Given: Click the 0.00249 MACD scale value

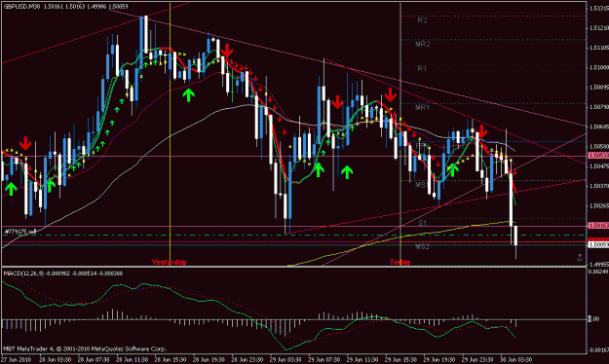Looking at the screenshot, I should pos(598,273).
